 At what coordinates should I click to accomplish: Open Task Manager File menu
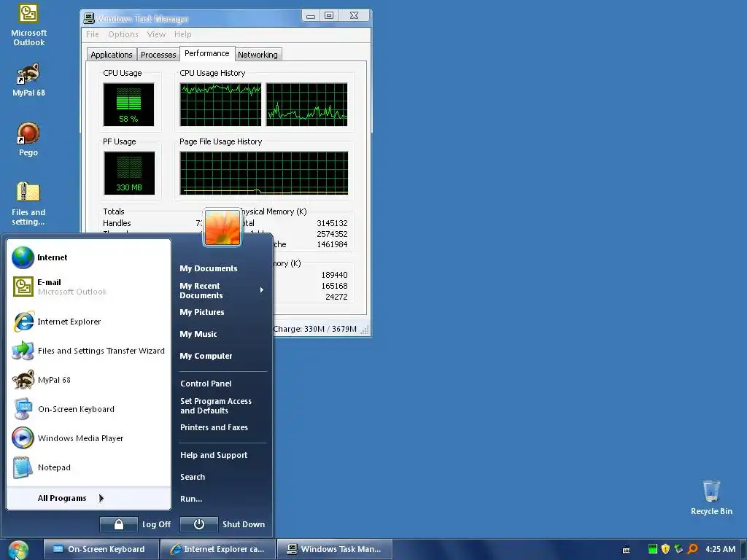coord(93,34)
